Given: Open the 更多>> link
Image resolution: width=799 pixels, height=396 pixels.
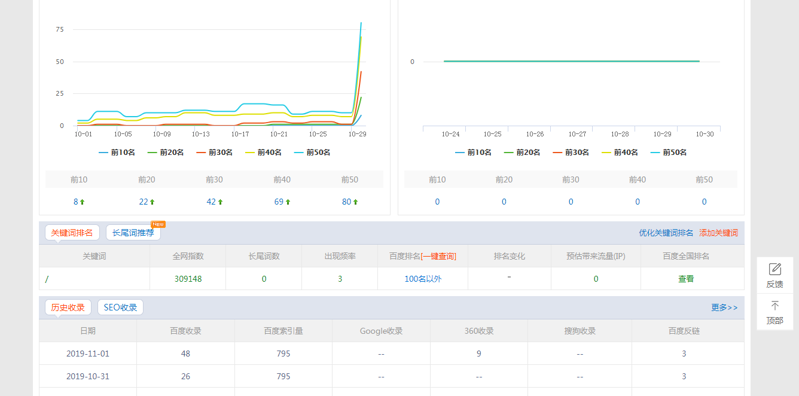Looking at the screenshot, I should (x=725, y=308).
